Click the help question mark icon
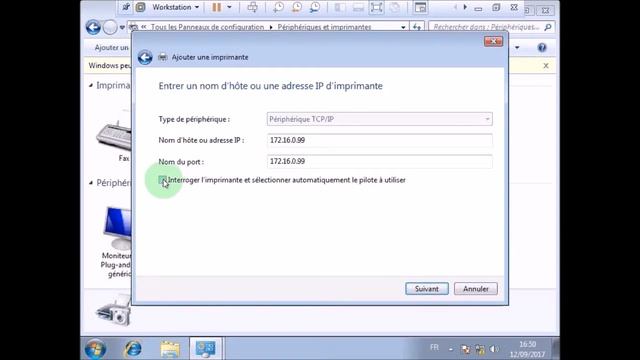Image resolution: width=640 pixels, height=360 pixels. point(542,47)
